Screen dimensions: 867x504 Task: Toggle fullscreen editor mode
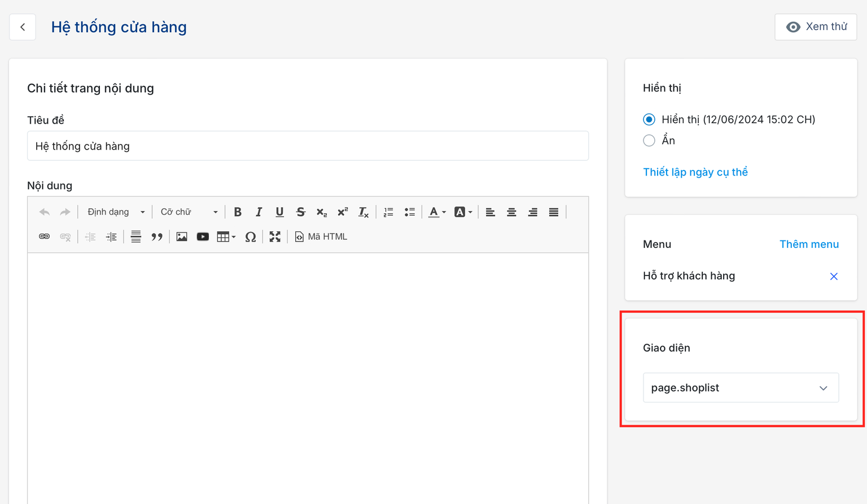coord(275,237)
